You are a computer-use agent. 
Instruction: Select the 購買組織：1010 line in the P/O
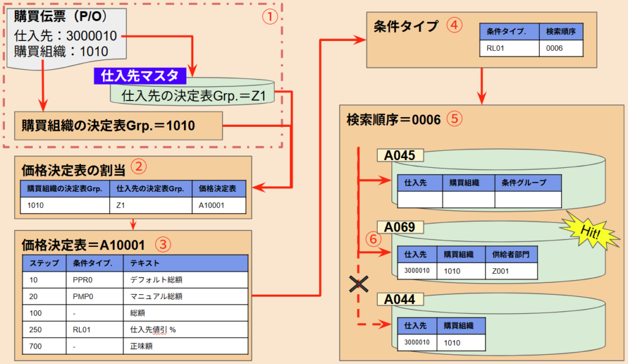(x=61, y=51)
